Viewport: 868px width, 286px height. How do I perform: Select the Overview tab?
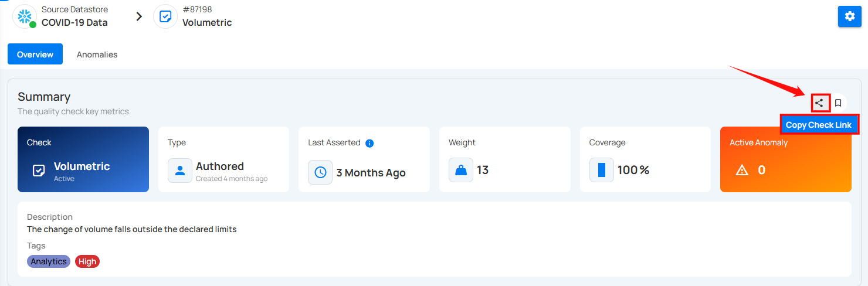point(35,55)
